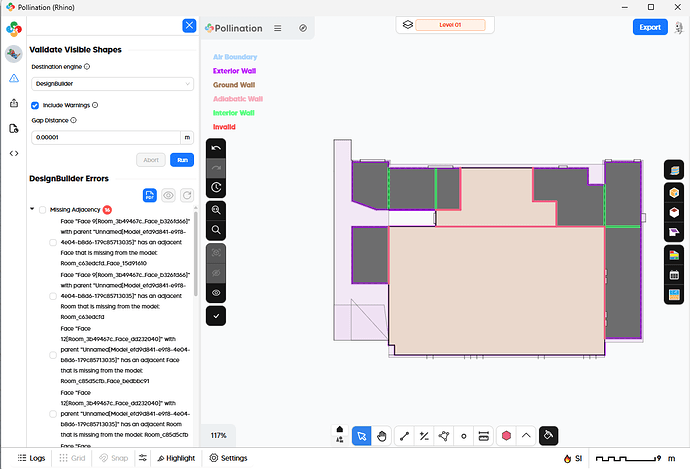Click the layers stack icon near Level 01
The height and width of the screenshot is (469, 690).
[407, 25]
